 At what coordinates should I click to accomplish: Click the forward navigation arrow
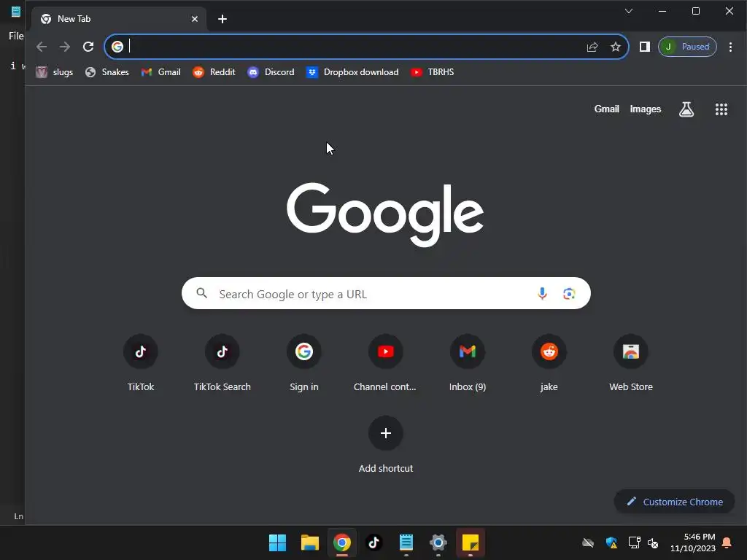click(x=64, y=47)
